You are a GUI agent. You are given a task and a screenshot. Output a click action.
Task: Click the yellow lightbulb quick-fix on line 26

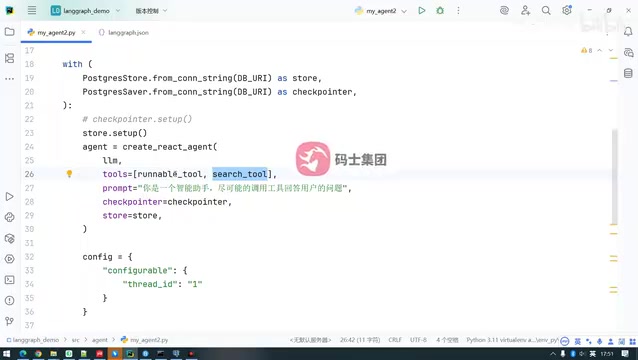coord(69,174)
